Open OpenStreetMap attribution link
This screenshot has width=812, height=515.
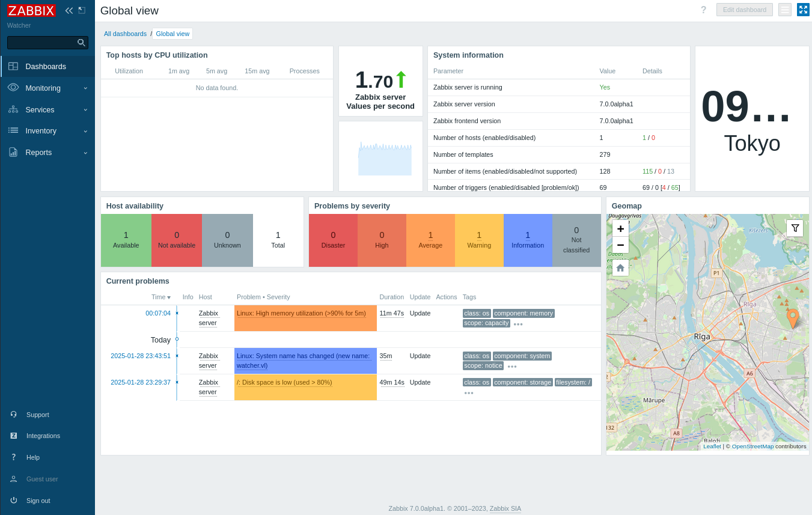point(752,446)
